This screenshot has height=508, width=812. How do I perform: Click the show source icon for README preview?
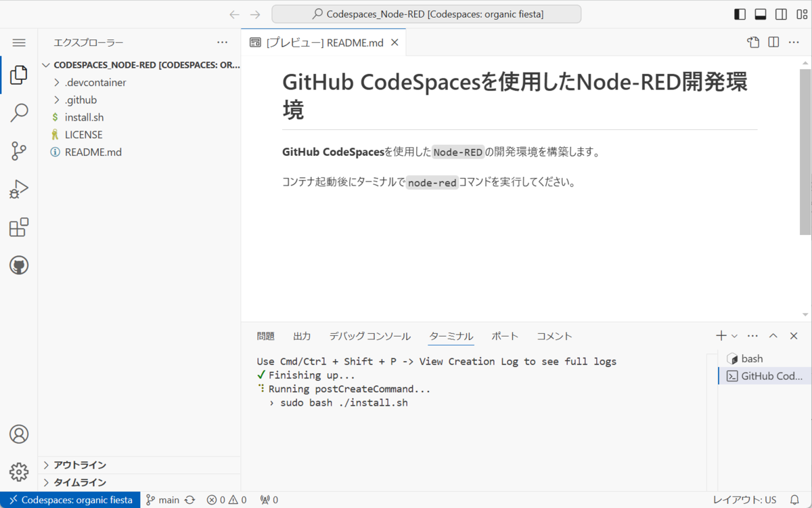pyautogui.click(x=753, y=43)
